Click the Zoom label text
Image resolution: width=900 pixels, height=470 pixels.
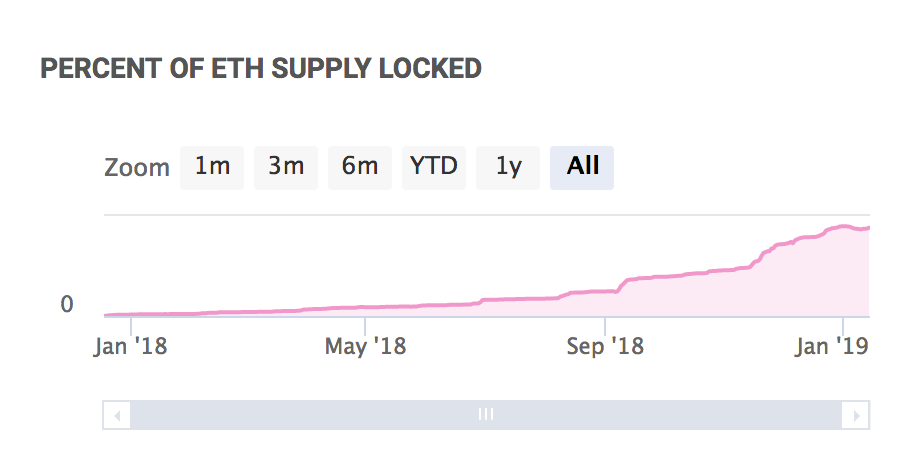(137, 168)
